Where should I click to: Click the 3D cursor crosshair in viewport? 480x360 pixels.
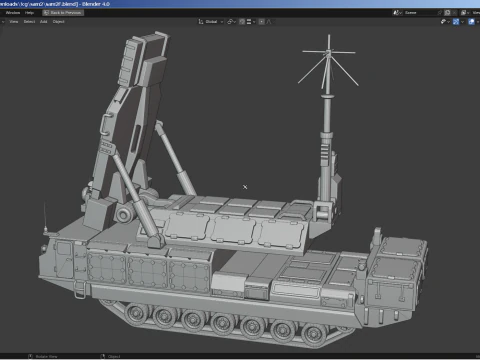pos(245,187)
